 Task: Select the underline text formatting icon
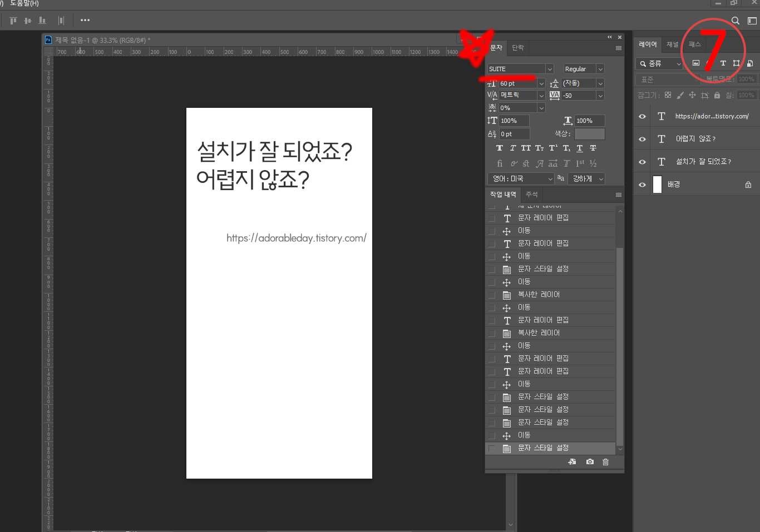pos(579,148)
